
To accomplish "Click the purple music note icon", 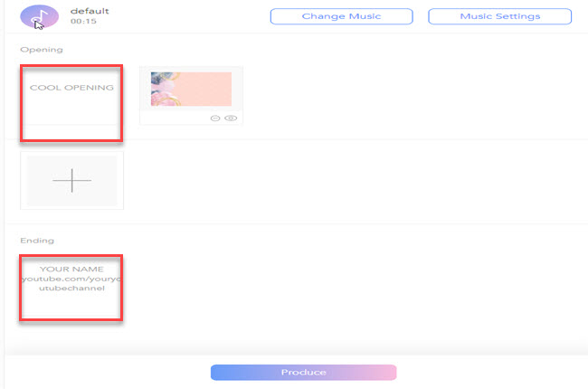I will click(39, 16).
